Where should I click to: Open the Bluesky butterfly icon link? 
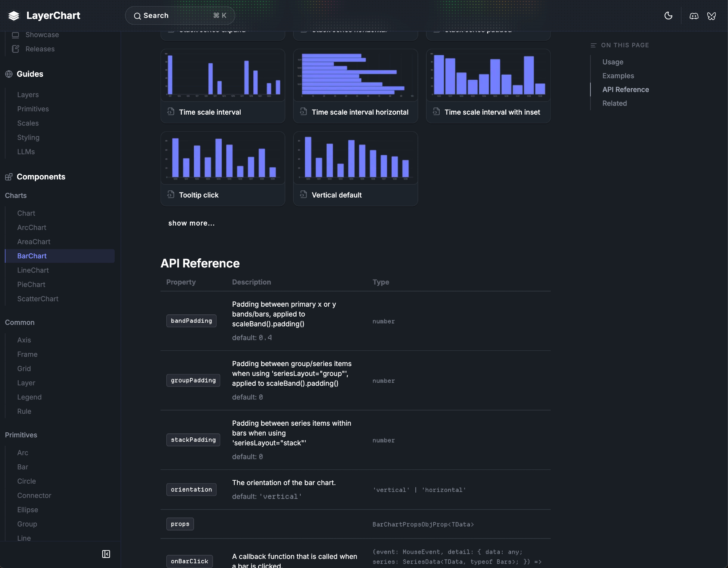tap(711, 16)
